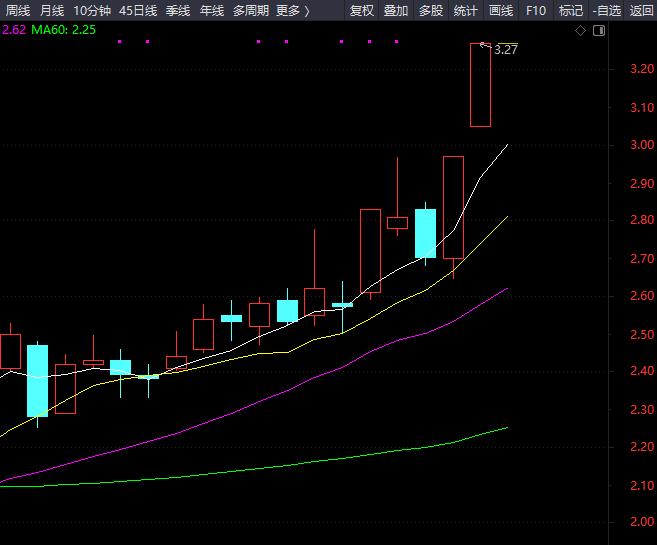Toggle the side panel layout icon
This screenshot has width=657, height=545.
click(x=599, y=31)
